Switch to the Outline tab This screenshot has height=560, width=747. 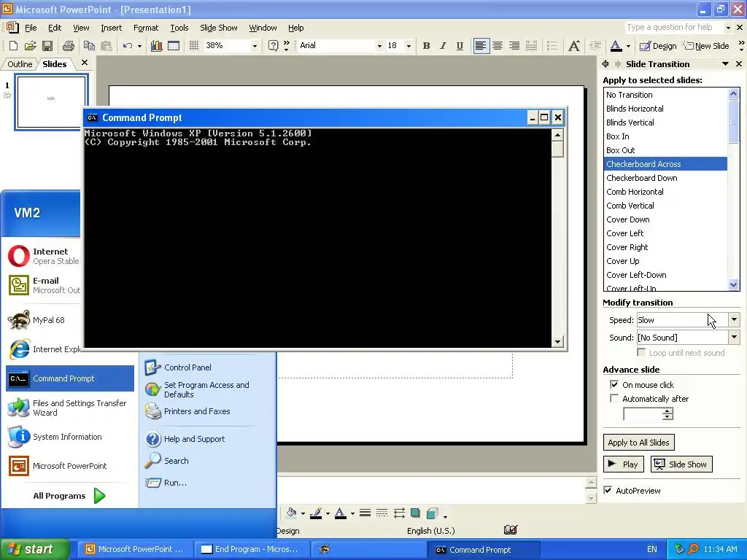20,64
